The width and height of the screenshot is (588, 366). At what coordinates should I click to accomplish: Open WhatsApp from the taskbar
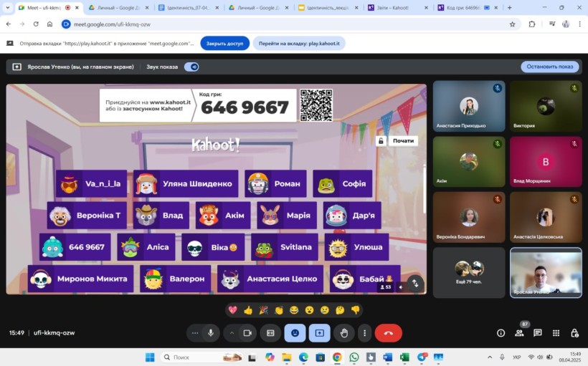[x=354, y=357]
